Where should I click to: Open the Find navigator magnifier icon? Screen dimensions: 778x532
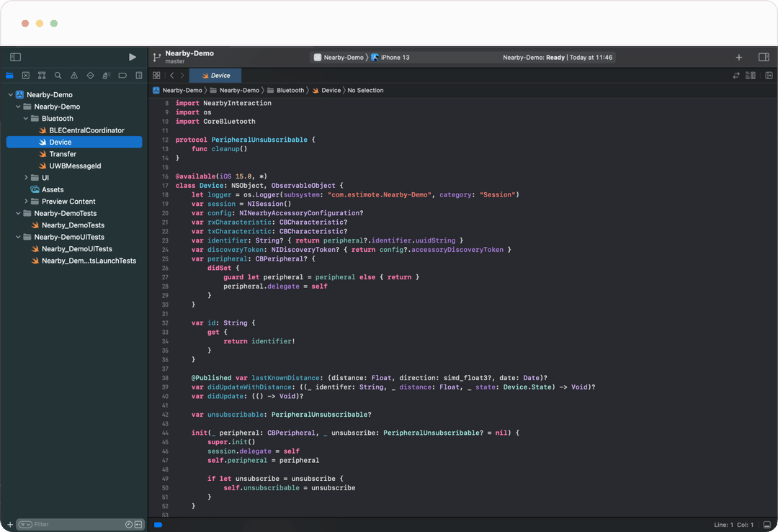coord(58,76)
